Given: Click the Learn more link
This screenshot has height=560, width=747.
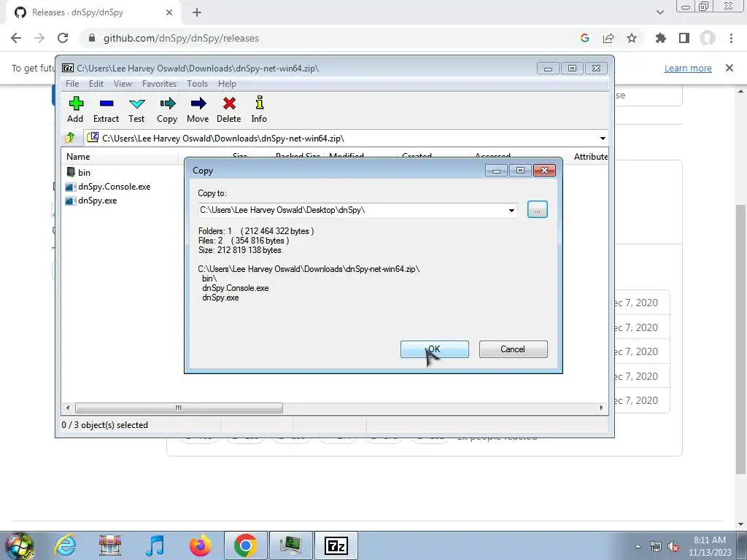Looking at the screenshot, I should [688, 68].
